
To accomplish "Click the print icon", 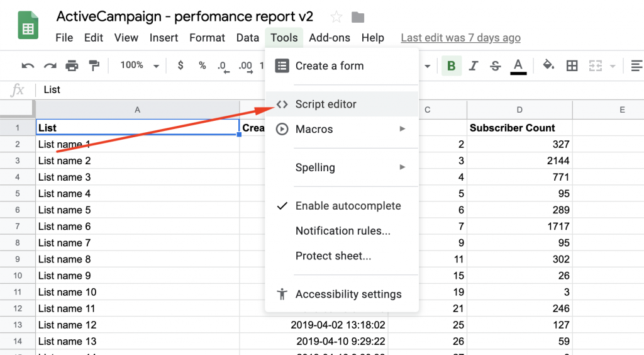I will click(72, 65).
